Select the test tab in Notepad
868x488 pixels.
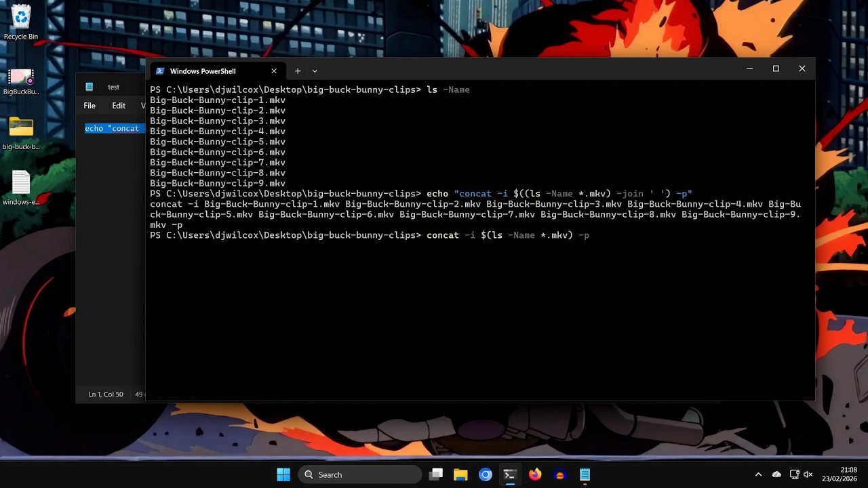coord(113,87)
